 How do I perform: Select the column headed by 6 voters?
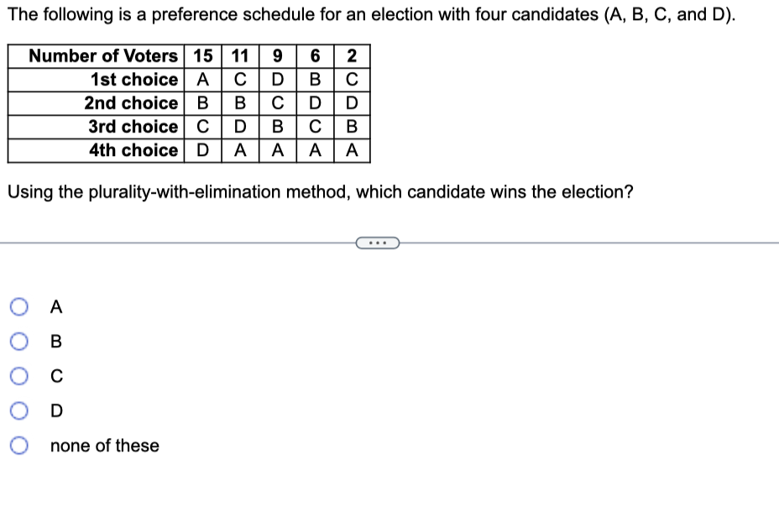tap(315, 57)
